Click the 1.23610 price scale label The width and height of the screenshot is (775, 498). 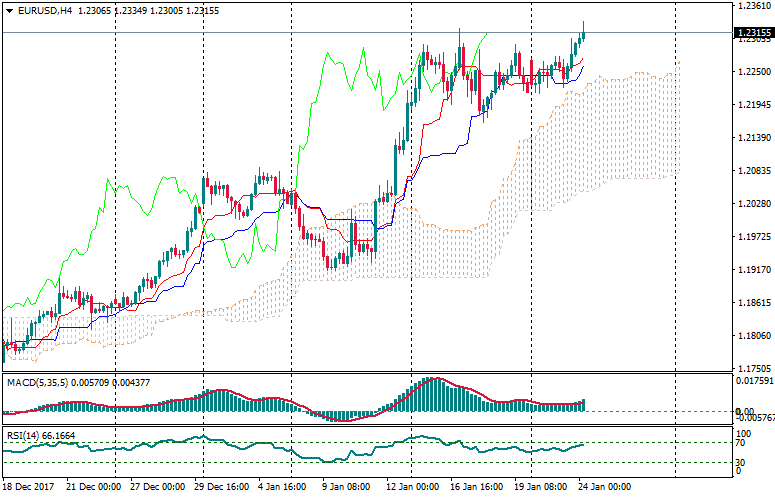click(753, 6)
